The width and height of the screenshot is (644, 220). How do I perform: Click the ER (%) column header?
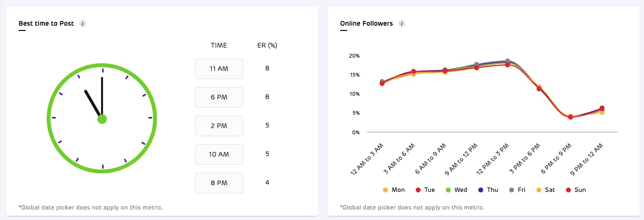click(x=267, y=46)
